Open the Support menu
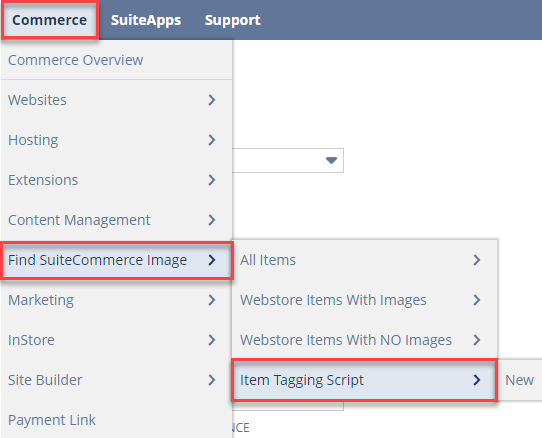The height and width of the screenshot is (438, 542). point(233,20)
